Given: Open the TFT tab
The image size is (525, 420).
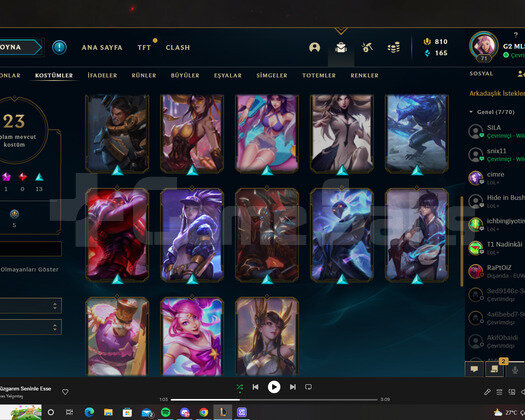Looking at the screenshot, I should coord(144,48).
